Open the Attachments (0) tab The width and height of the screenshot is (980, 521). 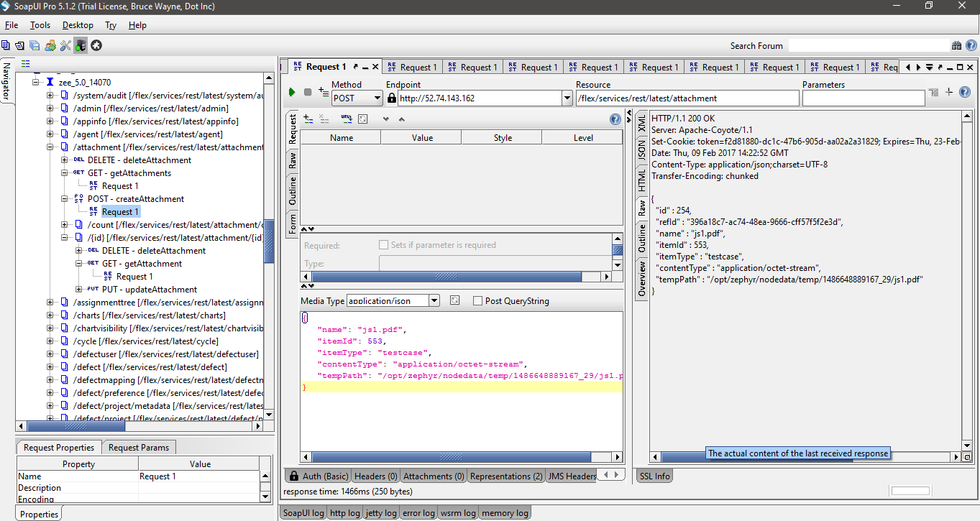click(x=433, y=476)
